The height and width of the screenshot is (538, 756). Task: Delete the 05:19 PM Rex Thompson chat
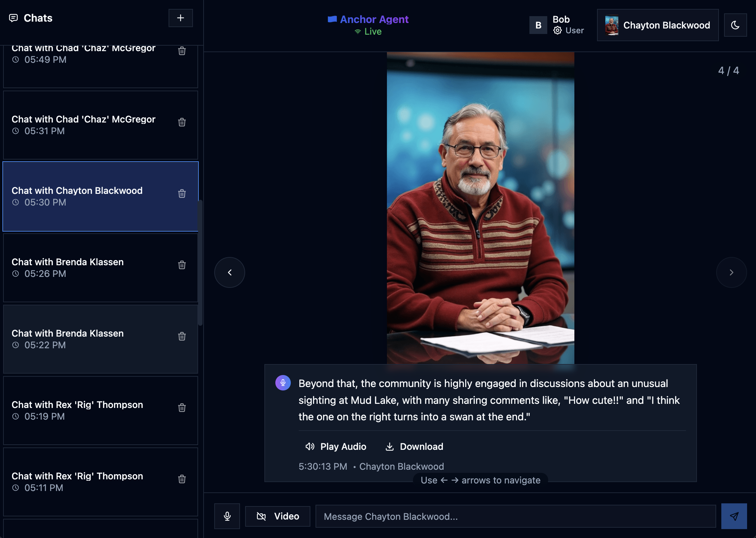(x=182, y=408)
